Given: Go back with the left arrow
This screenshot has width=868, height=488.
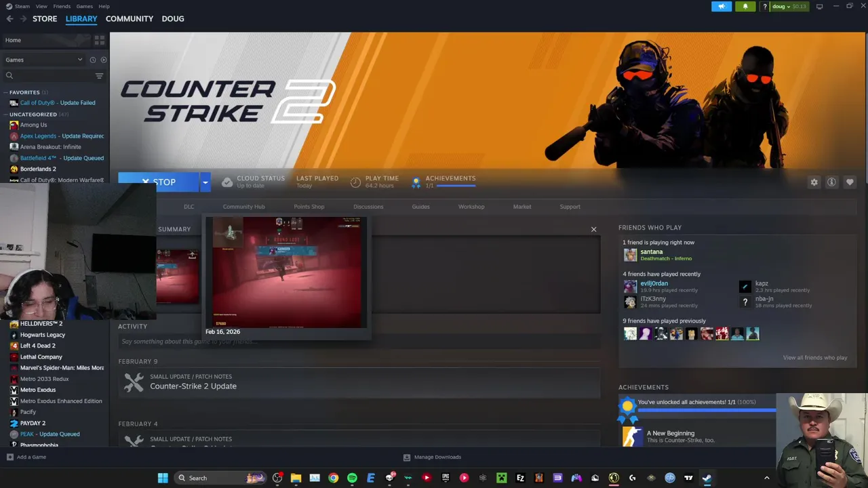Looking at the screenshot, I should point(9,19).
